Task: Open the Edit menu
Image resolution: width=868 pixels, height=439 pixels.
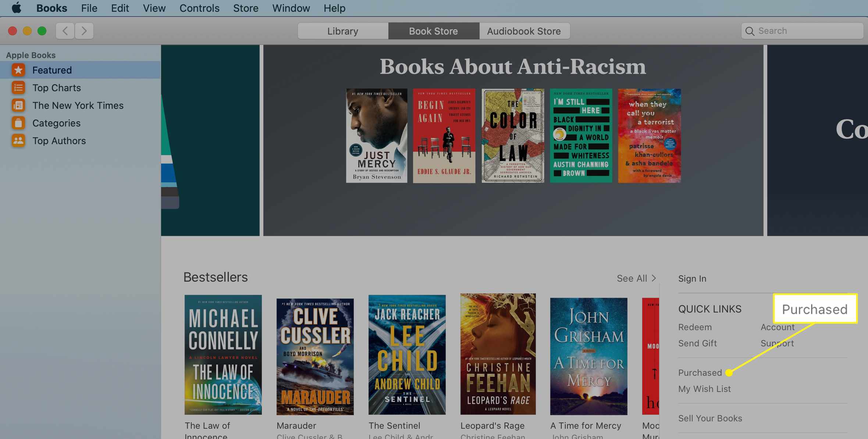Action: pos(120,8)
